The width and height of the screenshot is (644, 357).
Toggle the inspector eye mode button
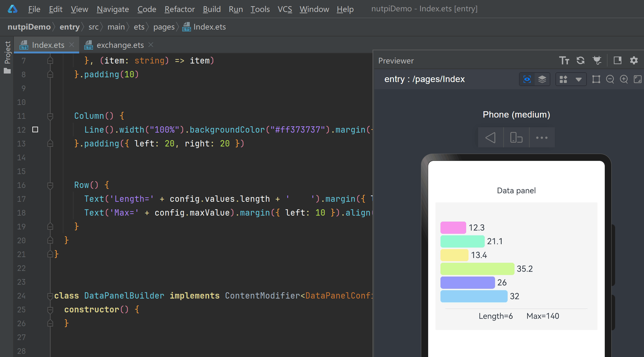click(527, 79)
